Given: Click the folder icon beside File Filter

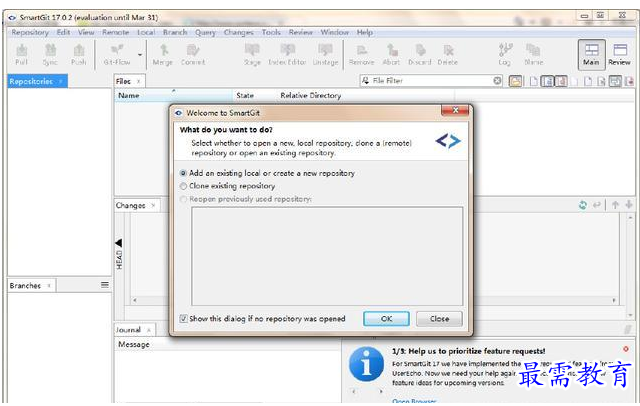Looking at the screenshot, I should coord(516,81).
